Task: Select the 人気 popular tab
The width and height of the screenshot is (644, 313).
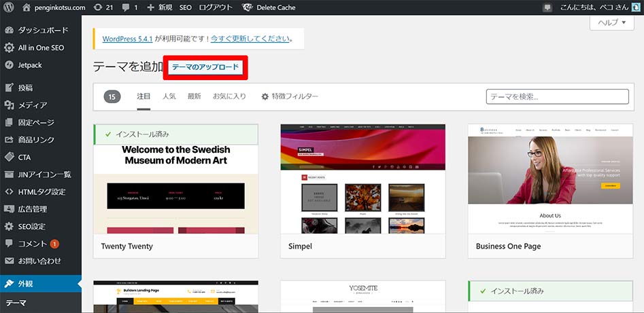Action: coord(169,96)
